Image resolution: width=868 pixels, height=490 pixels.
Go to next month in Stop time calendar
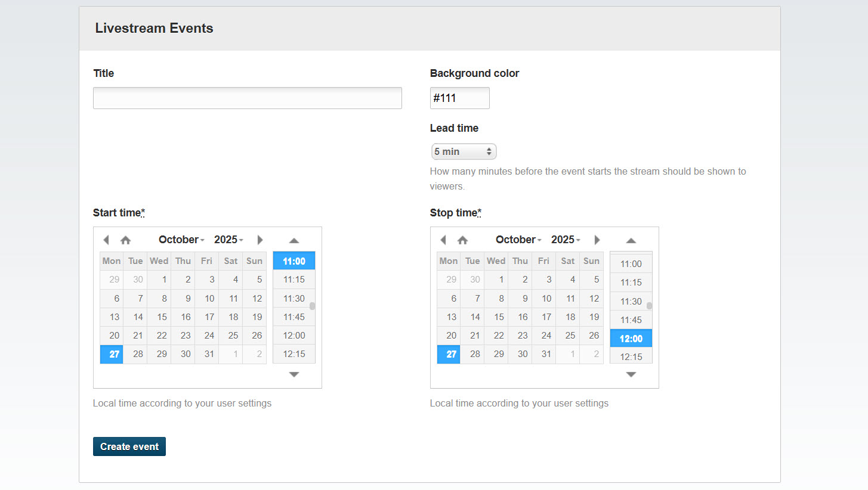597,240
